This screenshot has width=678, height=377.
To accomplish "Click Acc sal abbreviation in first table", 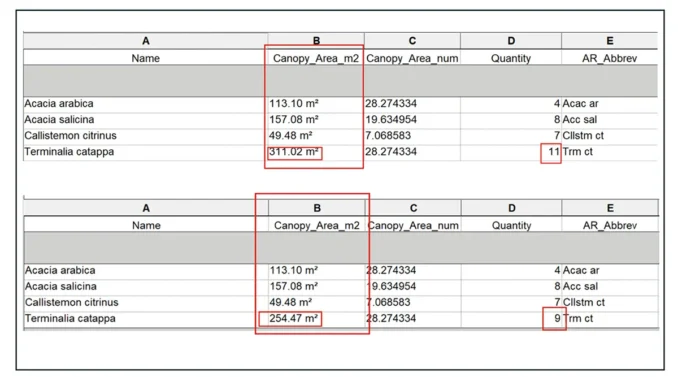I will [x=579, y=119].
